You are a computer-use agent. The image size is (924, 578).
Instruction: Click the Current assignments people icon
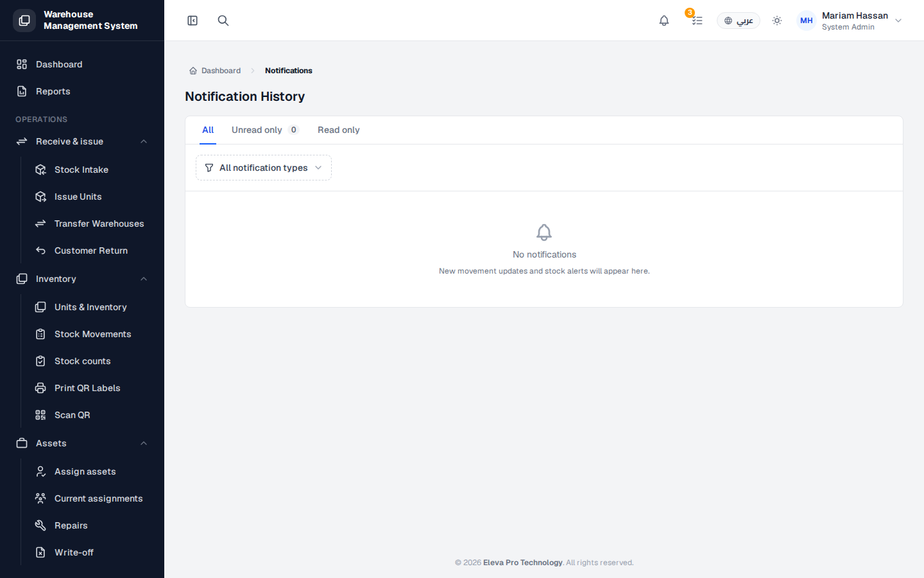pyautogui.click(x=40, y=498)
